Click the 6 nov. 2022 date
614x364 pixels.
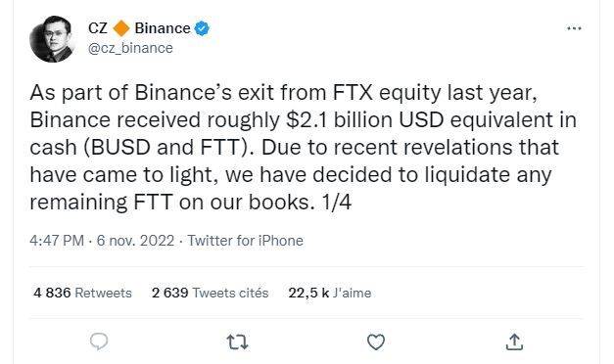click(135, 241)
